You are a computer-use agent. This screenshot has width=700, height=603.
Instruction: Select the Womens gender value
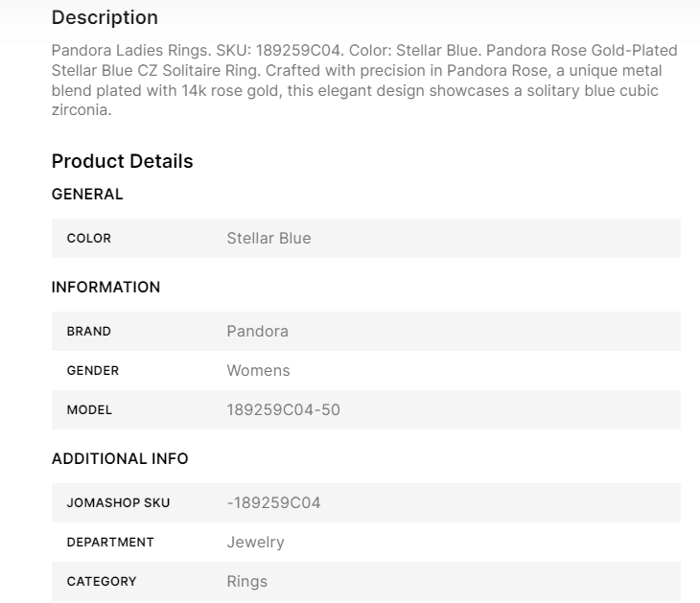click(x=258, y=371)
